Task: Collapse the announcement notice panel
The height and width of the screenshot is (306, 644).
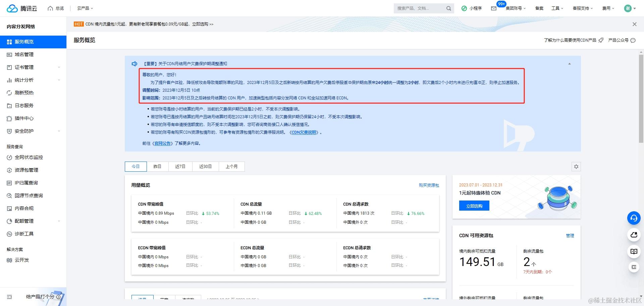Action: point(569,64)
